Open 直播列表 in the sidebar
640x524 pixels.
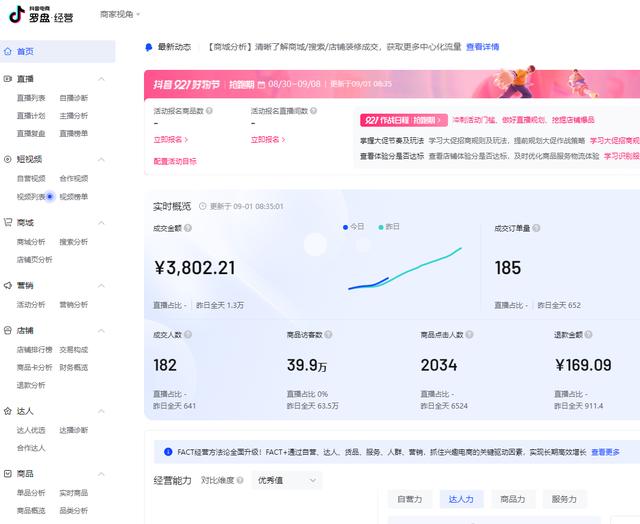pyautogui.click(x=30, y=98)
